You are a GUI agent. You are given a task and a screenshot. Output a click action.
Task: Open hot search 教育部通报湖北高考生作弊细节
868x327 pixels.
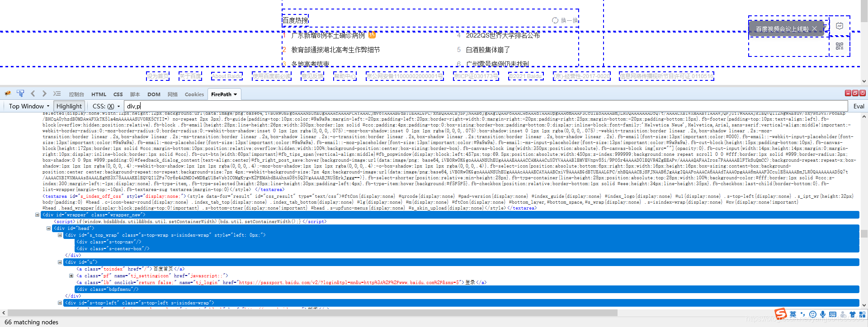pyautogui.click(x=335, y=50)
